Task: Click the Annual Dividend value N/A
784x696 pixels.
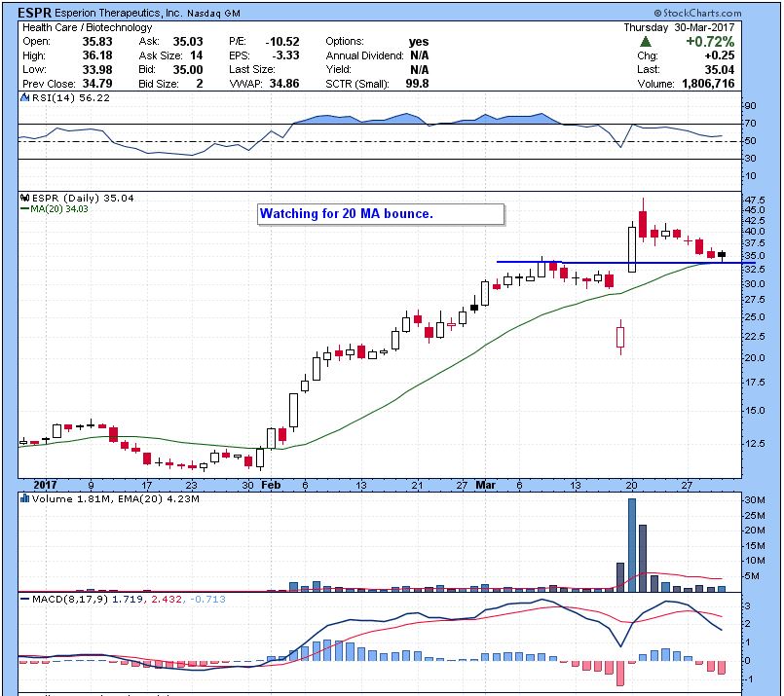Action: pyautogui.click(x=419, y=55)
